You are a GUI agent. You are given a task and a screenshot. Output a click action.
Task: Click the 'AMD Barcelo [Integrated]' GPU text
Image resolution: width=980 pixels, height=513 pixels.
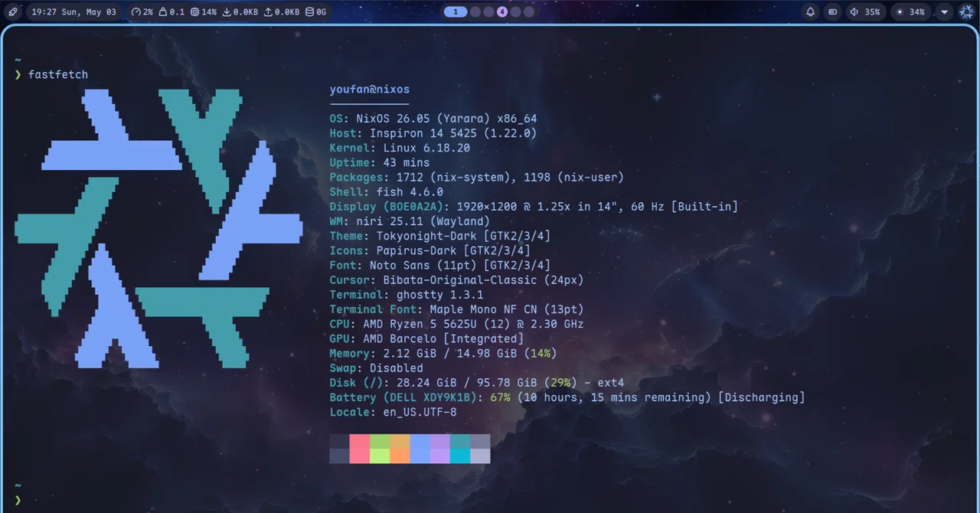tap(443, 338)
